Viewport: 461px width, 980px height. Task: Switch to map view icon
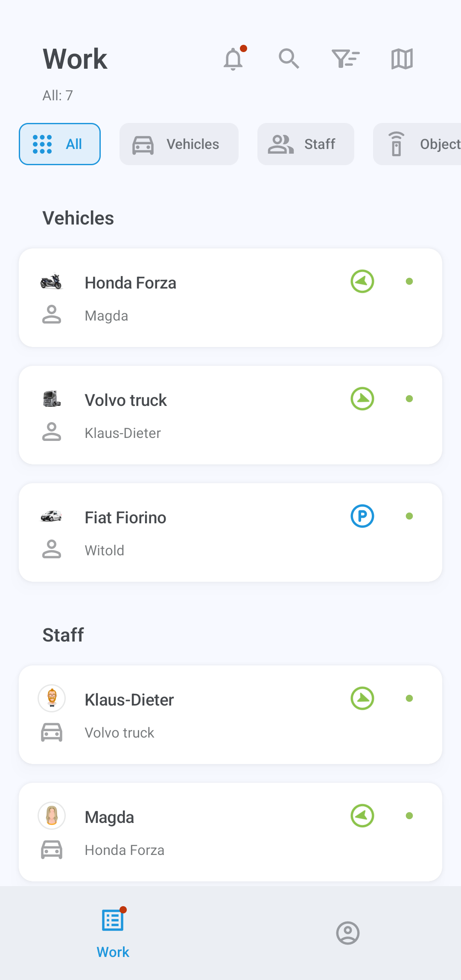click(402, 59)
